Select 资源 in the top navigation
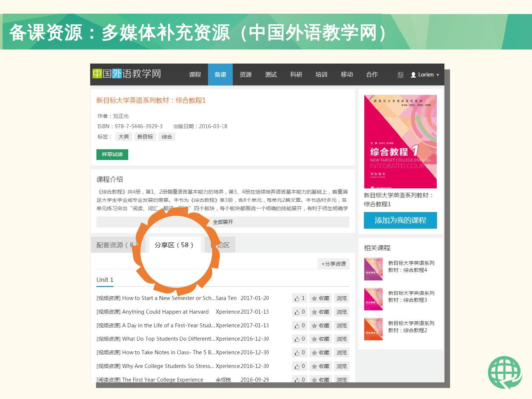The image size is (532, 399). coord(246,75)
